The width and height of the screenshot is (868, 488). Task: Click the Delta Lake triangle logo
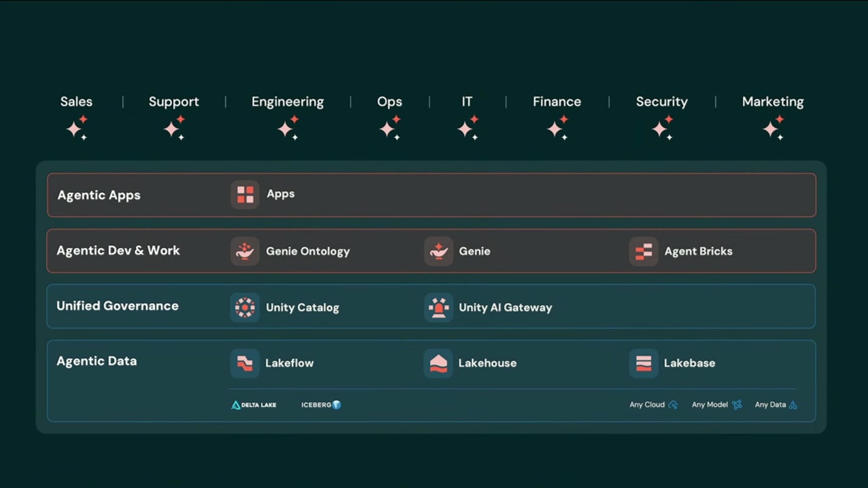click(236, 405)
